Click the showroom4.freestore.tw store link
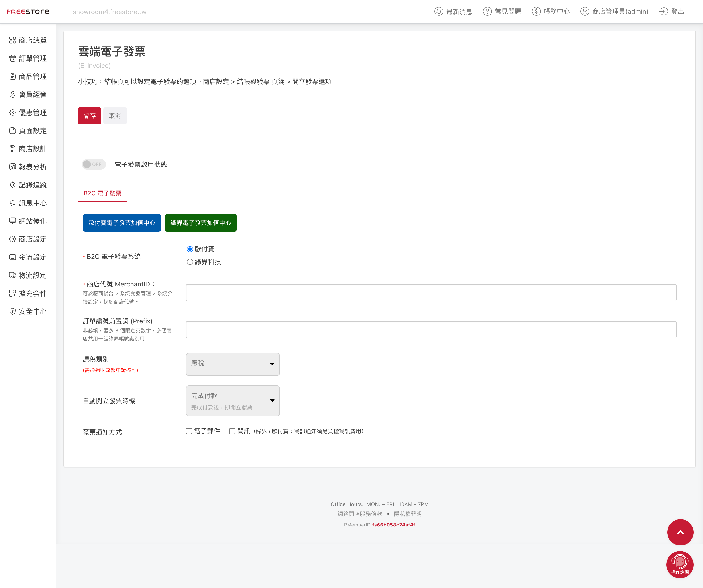The width and height of the screenshot is (703, 588). pos(109,12)
